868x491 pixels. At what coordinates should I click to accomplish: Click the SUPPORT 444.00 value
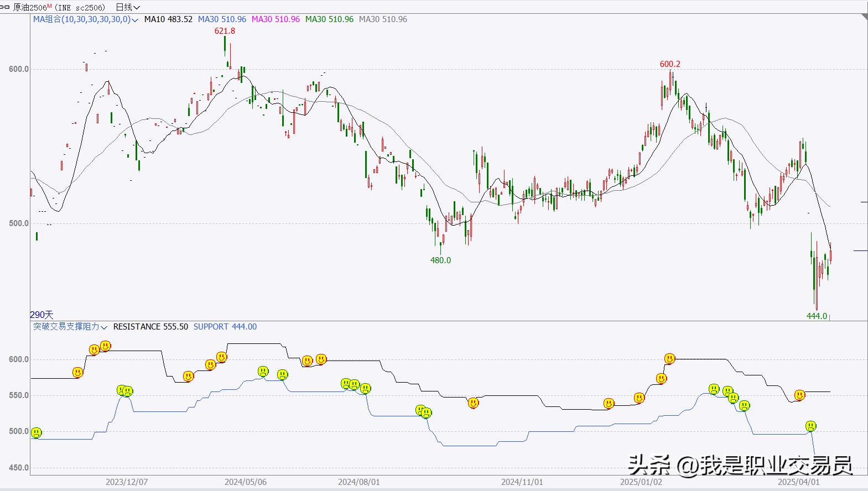(x=225, y=327)
